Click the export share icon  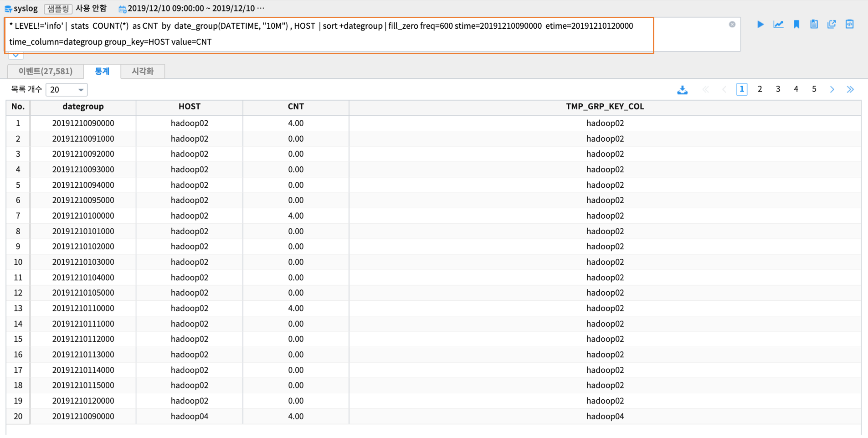[x=832, y=24]
